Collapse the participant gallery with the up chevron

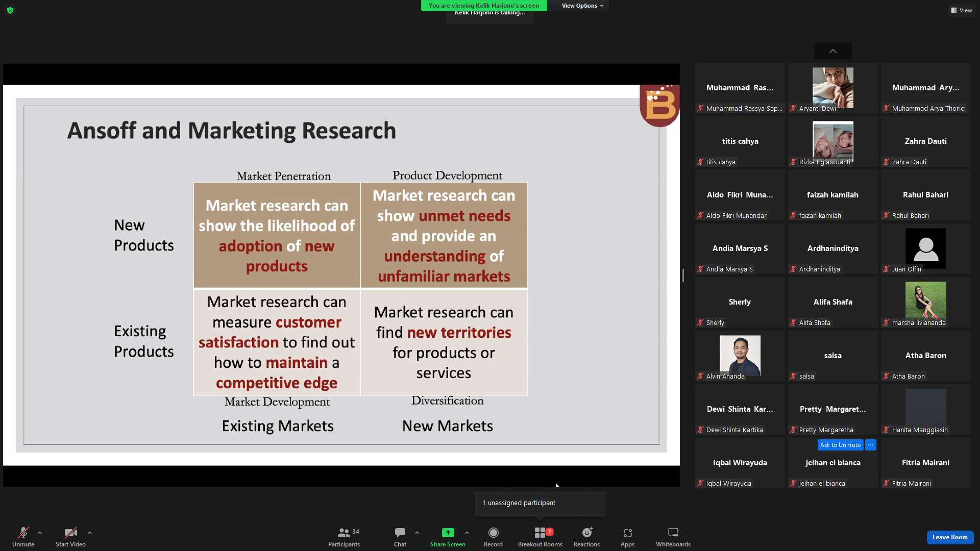pos(833,51)
